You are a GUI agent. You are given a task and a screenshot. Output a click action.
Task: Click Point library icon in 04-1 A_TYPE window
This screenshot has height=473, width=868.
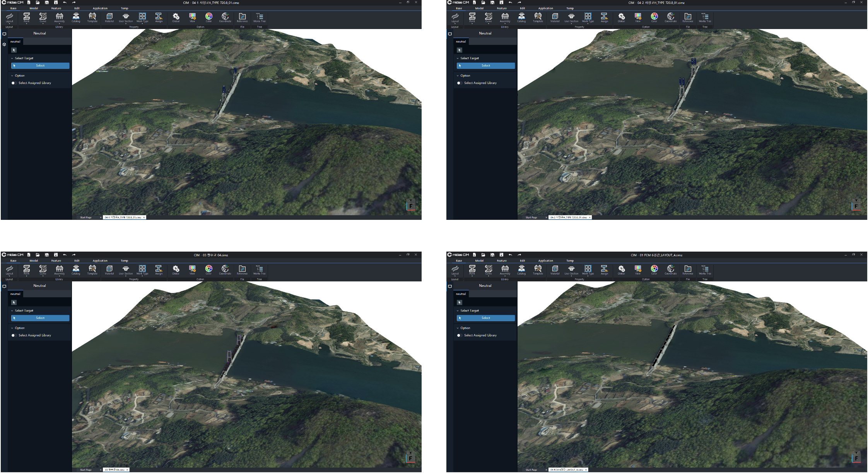click(x=27, y=17)
